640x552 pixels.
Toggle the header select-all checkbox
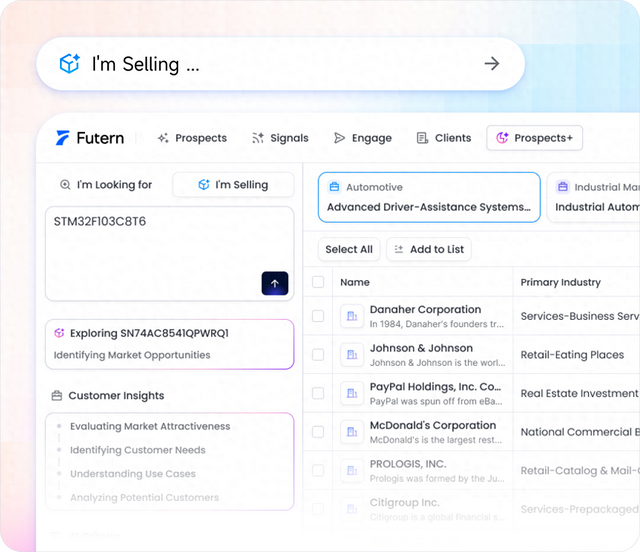[x=318, y=282]
